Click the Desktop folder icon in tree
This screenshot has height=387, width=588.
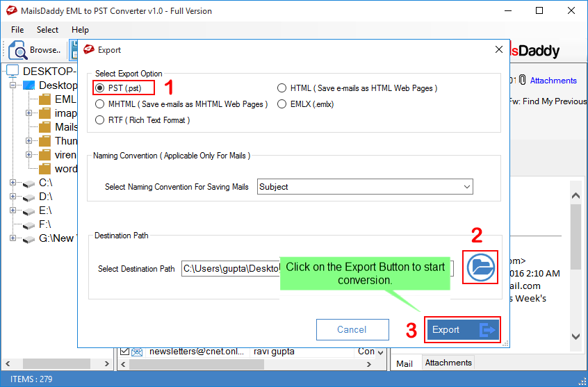(x=29, y=85)
